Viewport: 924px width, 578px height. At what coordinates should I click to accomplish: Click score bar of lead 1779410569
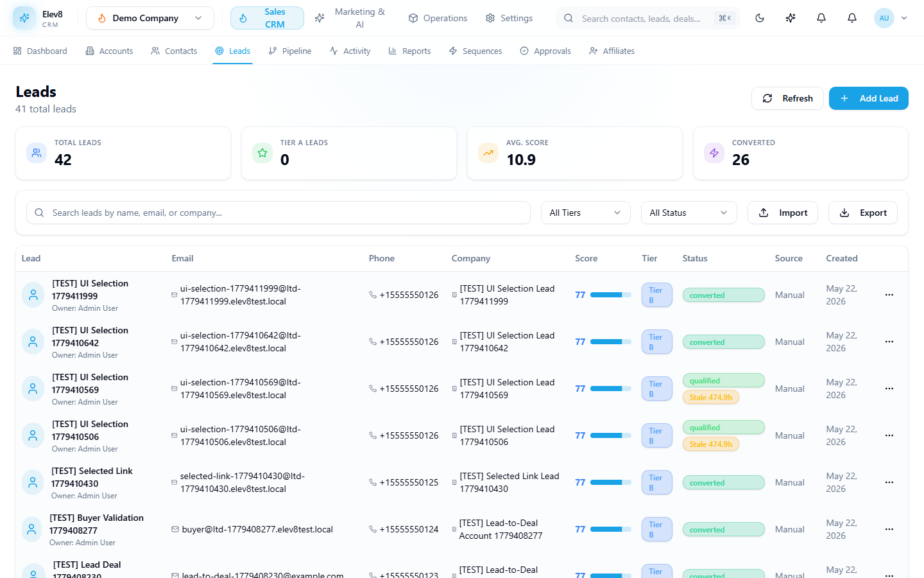[x=610, y=389]
